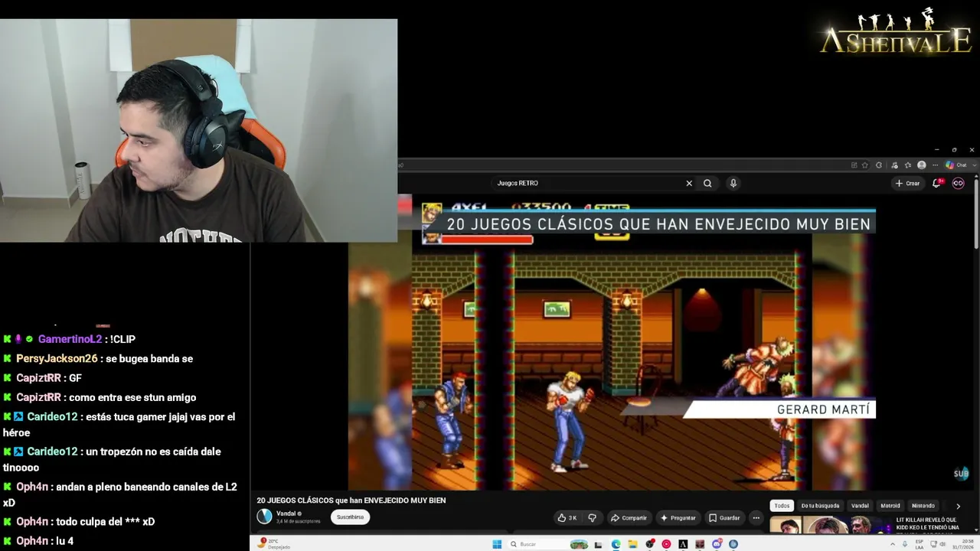This screenshot has height=551, width=980.
Task: Like the video with thumbs up
Action: pyautogui.click(x=567, y=518)
